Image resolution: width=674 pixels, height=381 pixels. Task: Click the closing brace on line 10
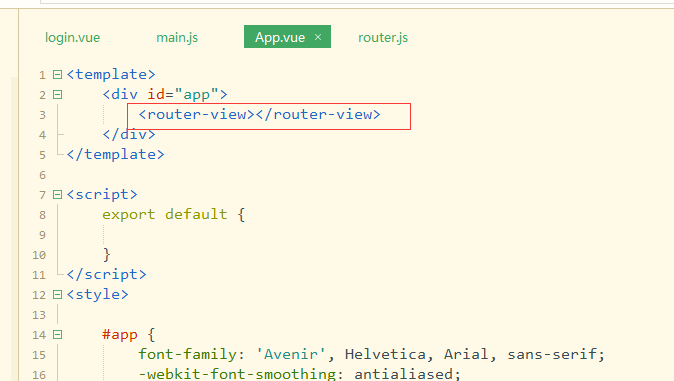[x=107, y=255]
